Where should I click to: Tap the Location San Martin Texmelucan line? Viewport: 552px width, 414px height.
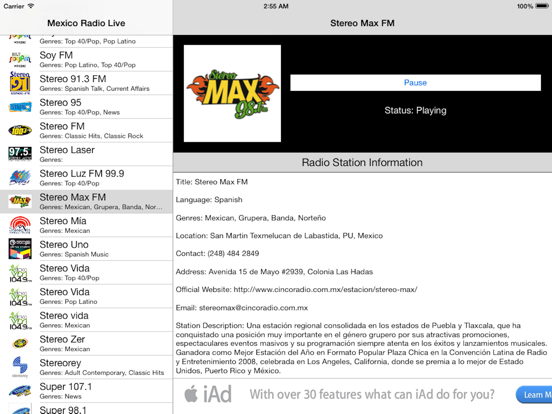[279, 236]
